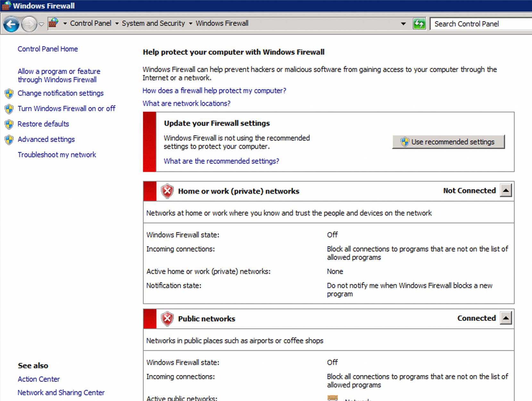Open Control Panel from the breadcrumb

(x=91, y=23)
